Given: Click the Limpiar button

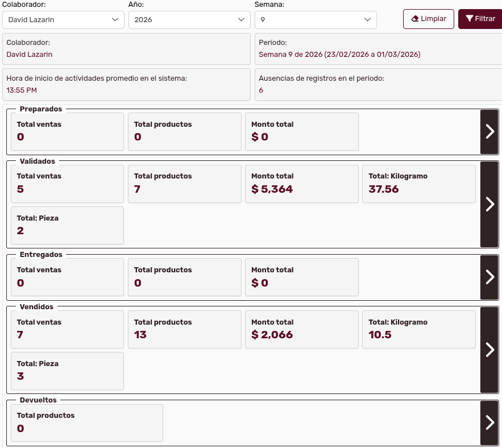Looking at the screenshot, I should click(428, 19).
